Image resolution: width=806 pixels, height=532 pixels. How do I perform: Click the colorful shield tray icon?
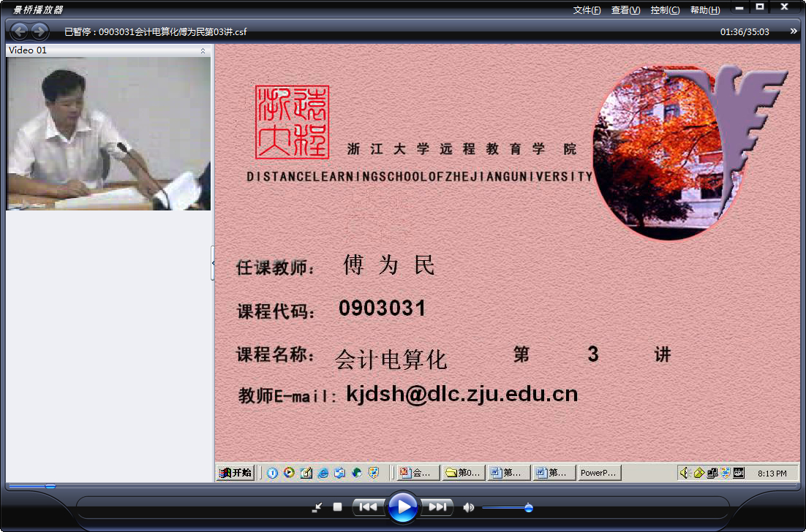pos(726,473)
